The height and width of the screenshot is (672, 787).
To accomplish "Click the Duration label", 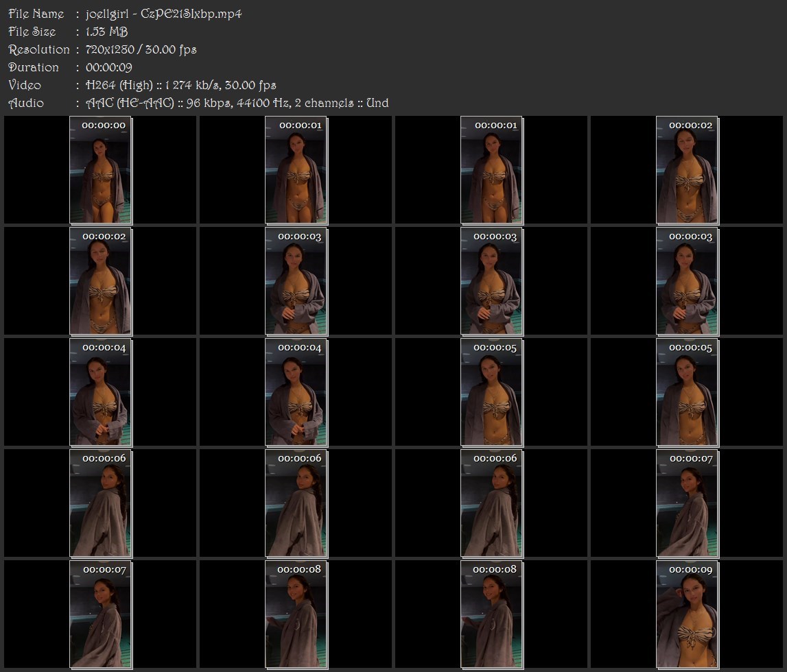I will click(x=34, y=67).
